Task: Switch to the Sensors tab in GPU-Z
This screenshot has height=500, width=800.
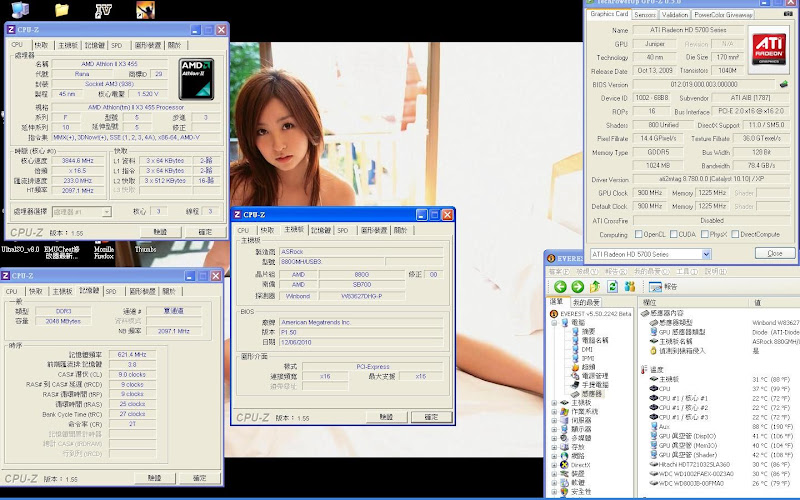Action: coord(645,15)
